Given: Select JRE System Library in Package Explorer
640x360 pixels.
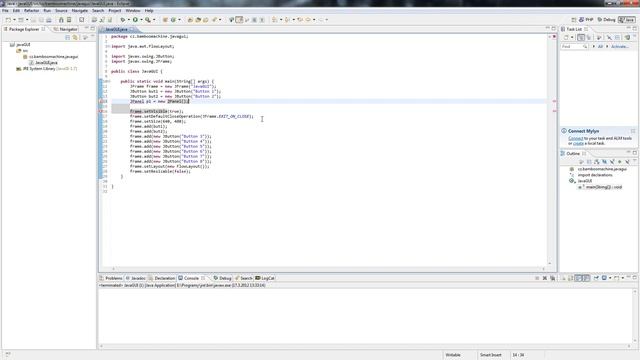Looking at the screenshot, I should [47, 69].
